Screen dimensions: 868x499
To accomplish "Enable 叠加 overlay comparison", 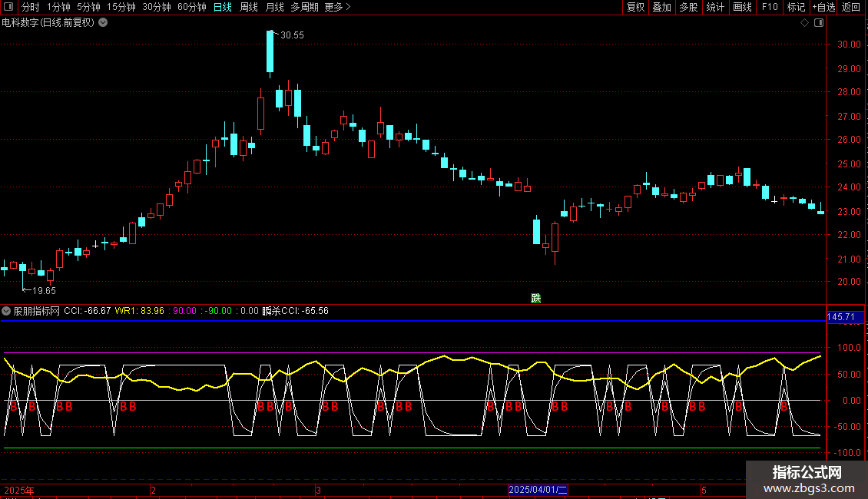I will coord(661,8).
